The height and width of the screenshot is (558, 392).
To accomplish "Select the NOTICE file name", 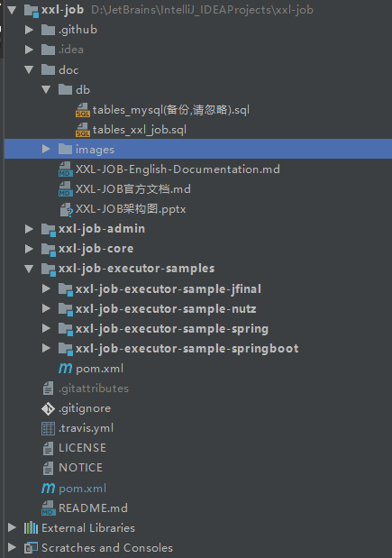I will click(x=80, y=468).
